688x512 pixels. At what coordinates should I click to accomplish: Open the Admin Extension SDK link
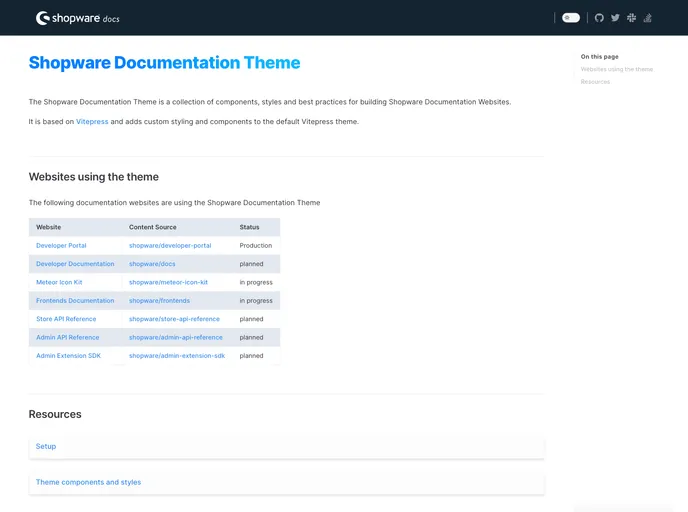pos(68,356)
